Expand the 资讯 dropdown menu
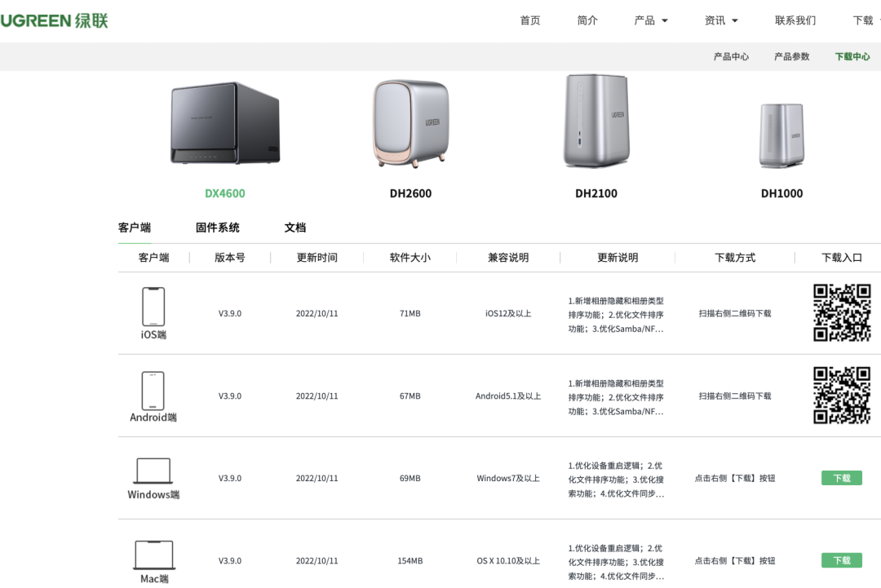The height and width of the screenshot is (588, 881). click(721, 20)
